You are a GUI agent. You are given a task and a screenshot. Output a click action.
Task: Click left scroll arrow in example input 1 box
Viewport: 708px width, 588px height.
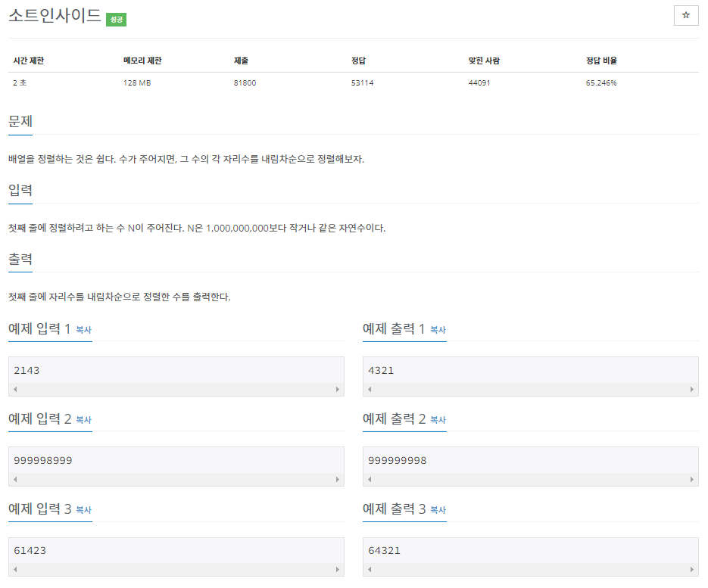[x=15, y=389]
